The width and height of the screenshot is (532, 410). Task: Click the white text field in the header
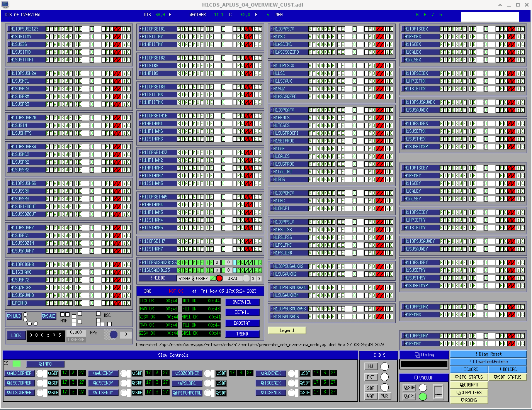point(490,17)
